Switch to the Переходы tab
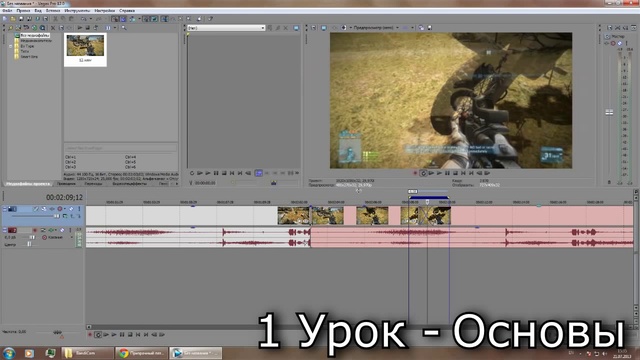640x360 pixels. [93, 184]
